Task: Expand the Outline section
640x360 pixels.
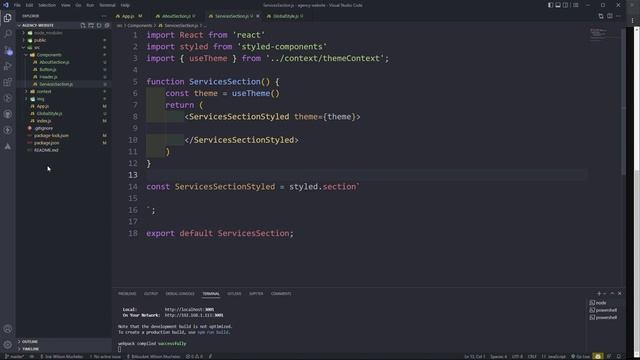Action: pos(63,341)
